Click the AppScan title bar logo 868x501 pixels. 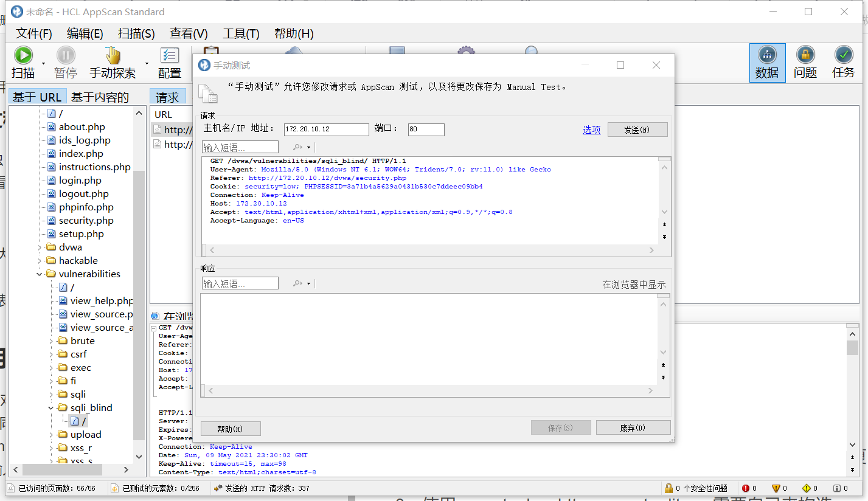[16, 12]
